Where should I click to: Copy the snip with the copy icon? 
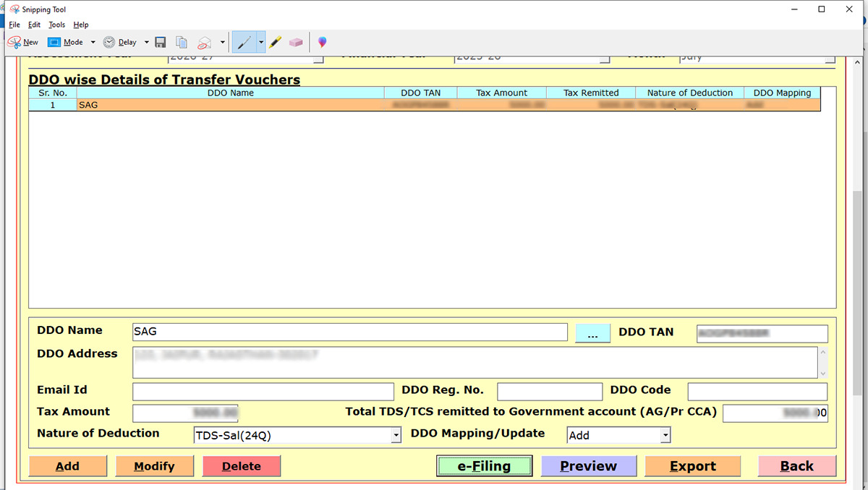182,43
